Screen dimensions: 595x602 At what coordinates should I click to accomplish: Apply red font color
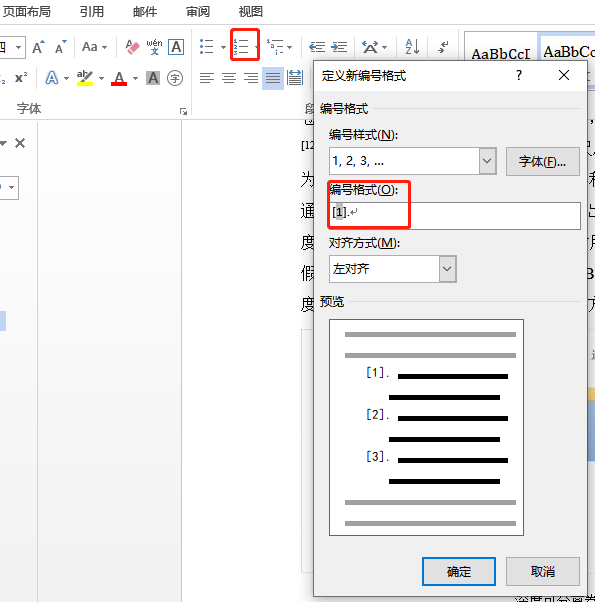119,78
